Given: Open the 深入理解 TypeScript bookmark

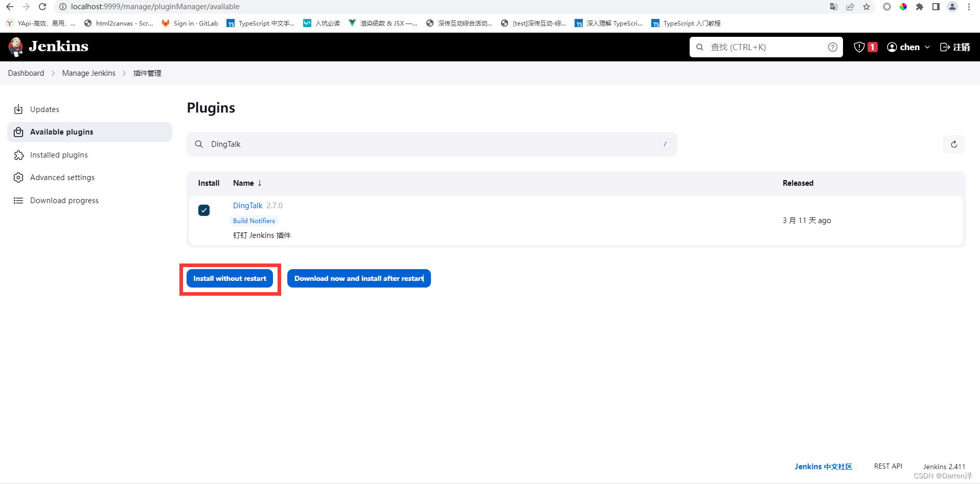Looking at the screenshot, I should [x=609, y=24].
